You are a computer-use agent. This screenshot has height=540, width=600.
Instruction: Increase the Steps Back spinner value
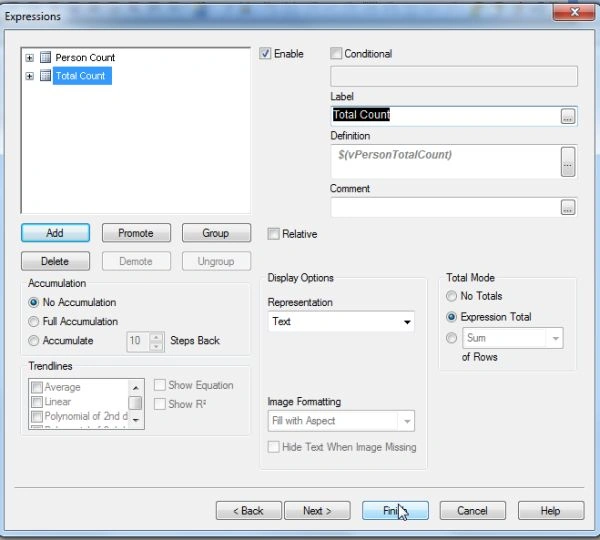click(156, 337)
